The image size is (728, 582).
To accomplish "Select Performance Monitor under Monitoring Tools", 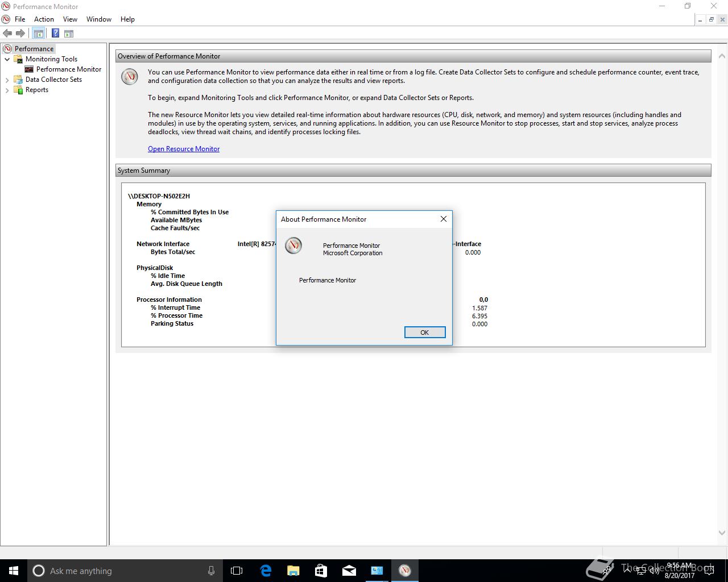I will pyautogui.click(x=69, y=69).
